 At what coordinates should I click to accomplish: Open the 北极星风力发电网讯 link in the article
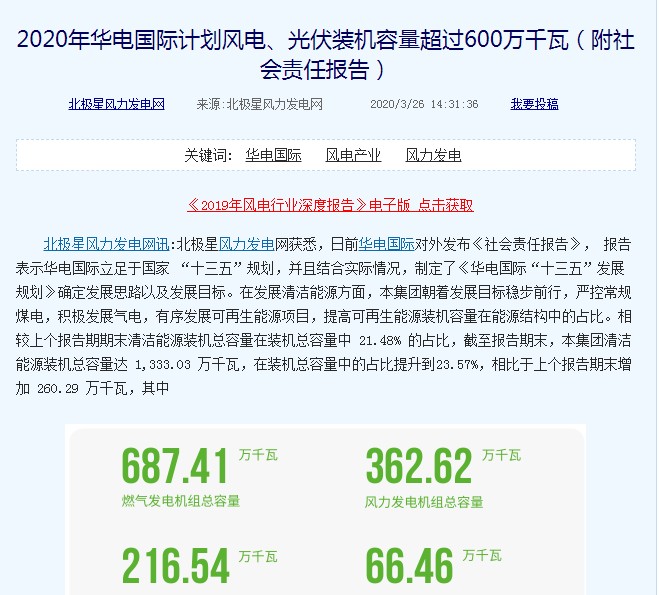106,244
